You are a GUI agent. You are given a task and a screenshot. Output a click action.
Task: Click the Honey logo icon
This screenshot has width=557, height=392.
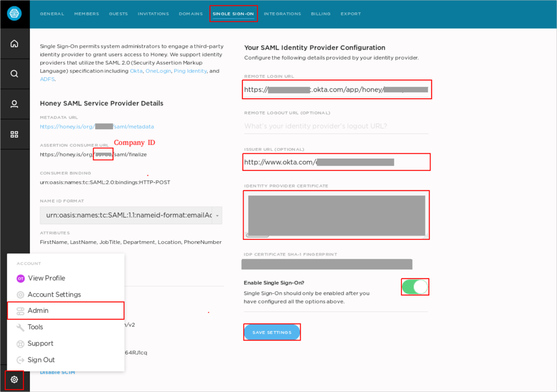pos(14,13)
